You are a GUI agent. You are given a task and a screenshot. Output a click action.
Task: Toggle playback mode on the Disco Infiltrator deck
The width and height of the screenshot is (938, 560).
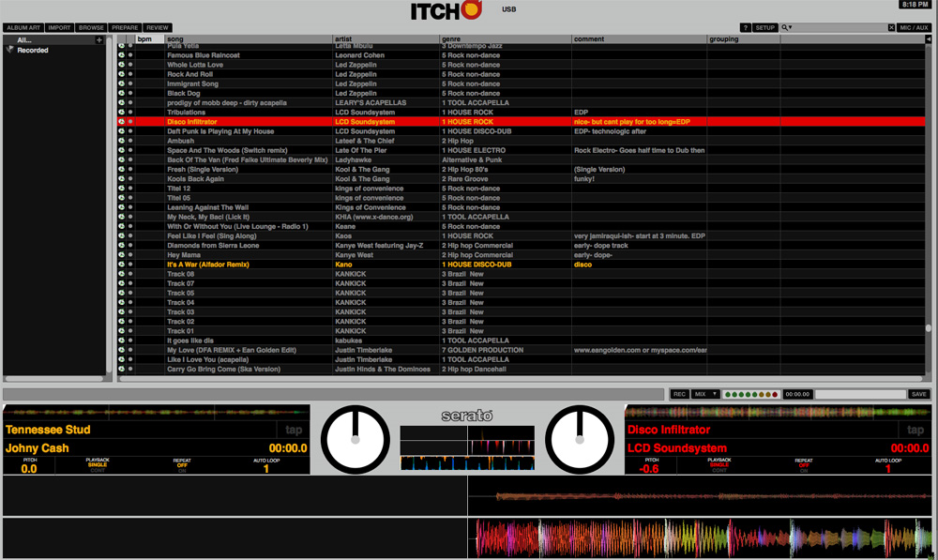(x=719, y=465)
